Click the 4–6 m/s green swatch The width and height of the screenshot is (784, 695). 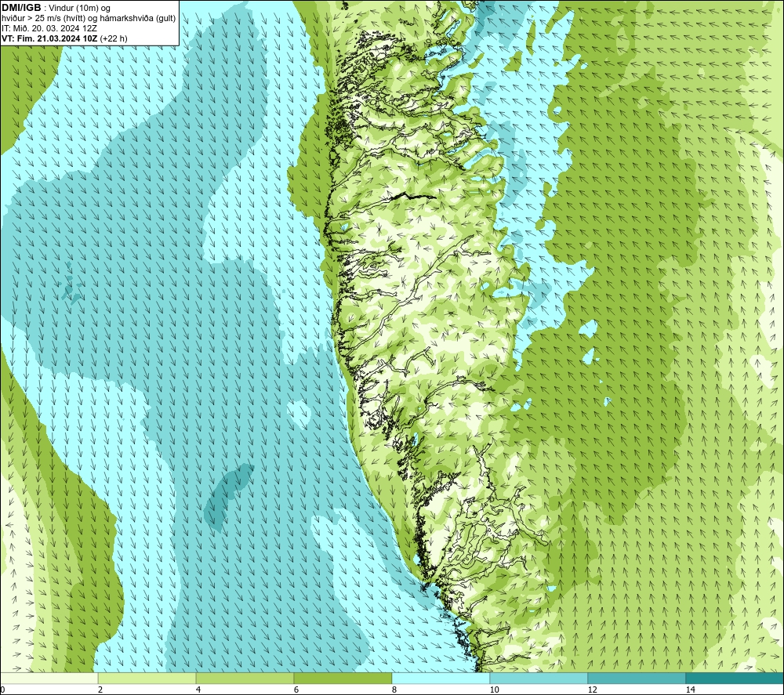point(245,679)
